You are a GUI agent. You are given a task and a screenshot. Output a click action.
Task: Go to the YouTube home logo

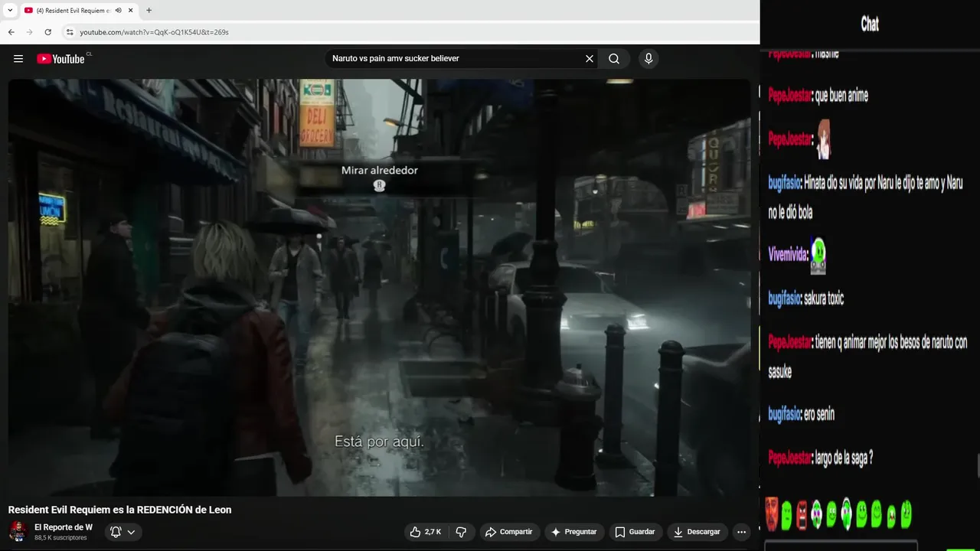(x=60, y=59)
